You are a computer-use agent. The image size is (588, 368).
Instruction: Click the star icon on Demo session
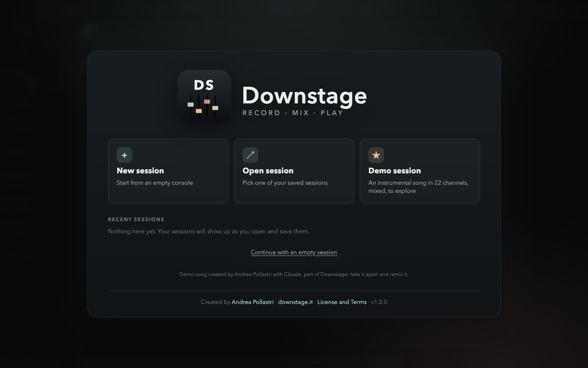click(376, 155)
